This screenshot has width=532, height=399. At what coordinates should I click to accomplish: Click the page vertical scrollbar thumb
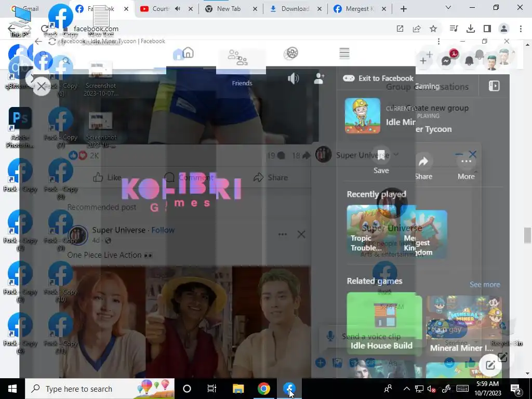pyautogui.click(x=527, y=235)
